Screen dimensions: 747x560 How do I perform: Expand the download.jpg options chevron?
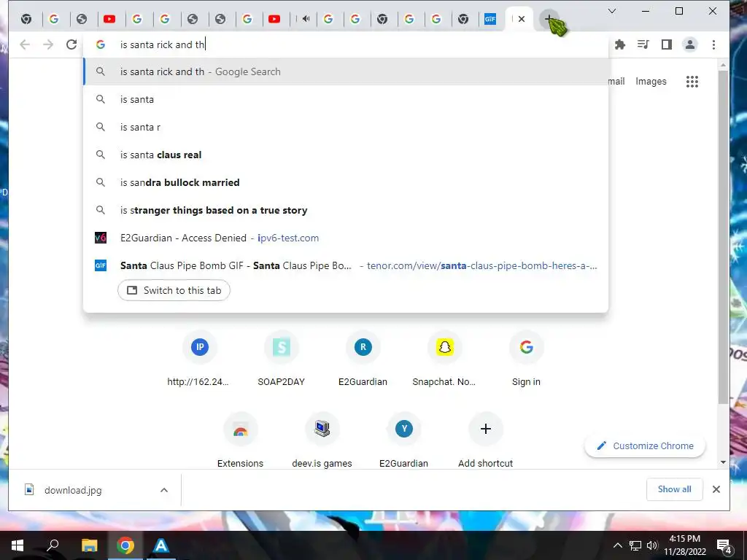164,490
